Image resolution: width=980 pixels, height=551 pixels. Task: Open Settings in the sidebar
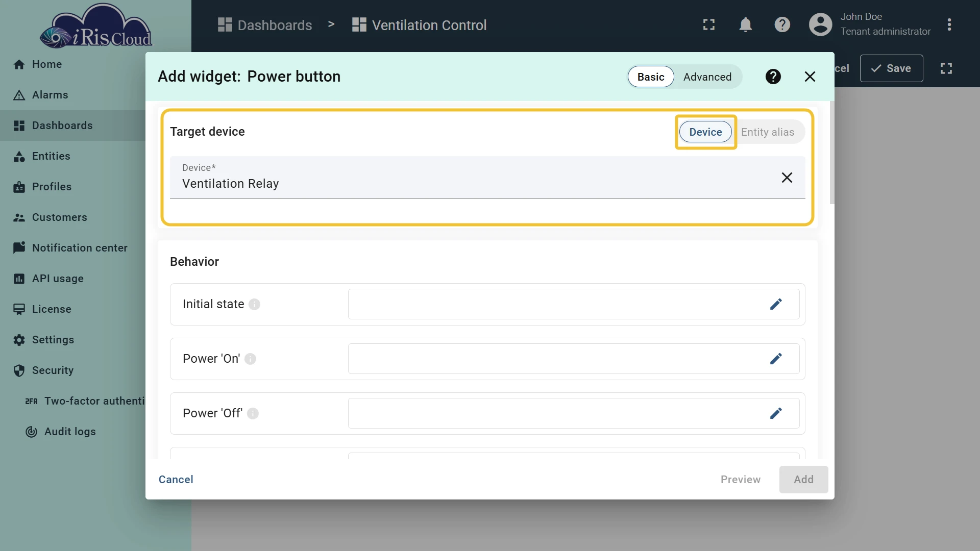(x=71, y=340)
